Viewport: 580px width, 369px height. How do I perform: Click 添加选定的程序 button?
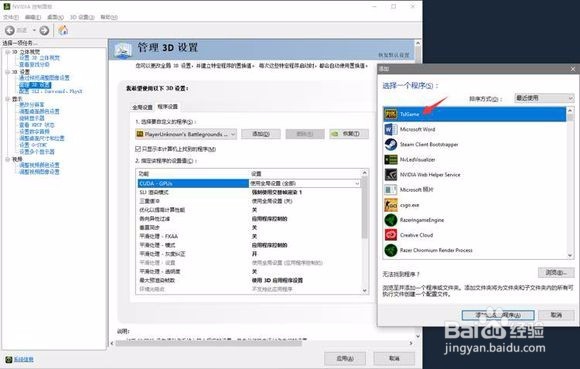point(498,315)
